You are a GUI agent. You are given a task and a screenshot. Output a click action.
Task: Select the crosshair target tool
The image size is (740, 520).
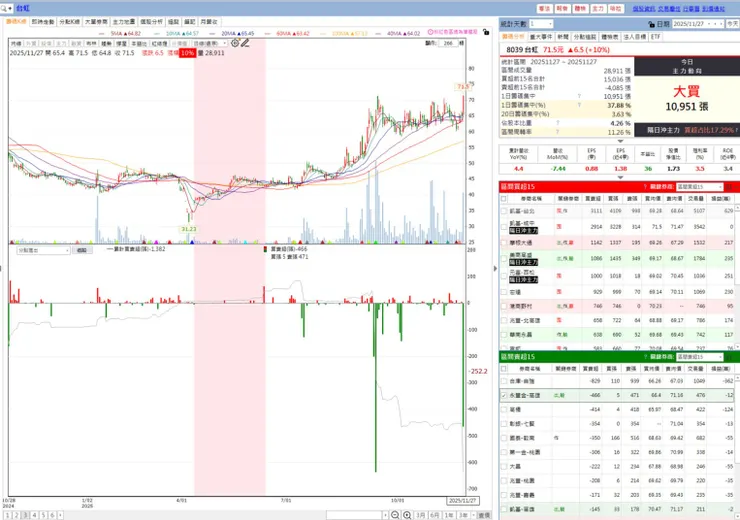click(x=235, y=43)
